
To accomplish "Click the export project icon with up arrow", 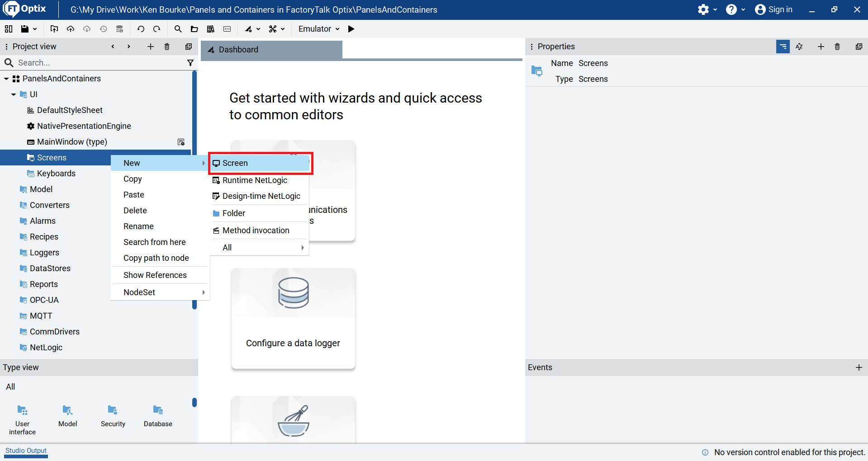I will click(x=54, y=29).
